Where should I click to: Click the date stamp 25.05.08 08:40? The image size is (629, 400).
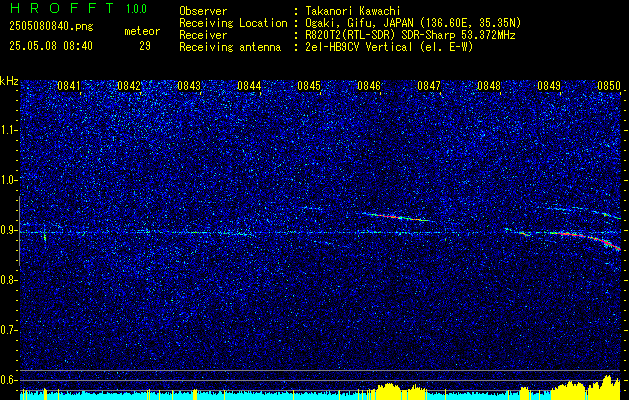click(51, 46)
